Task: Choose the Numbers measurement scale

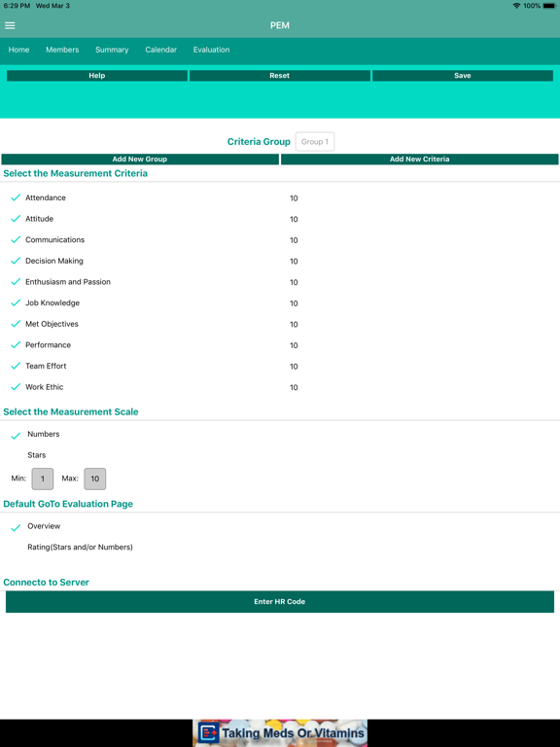Action: (44, 434)
